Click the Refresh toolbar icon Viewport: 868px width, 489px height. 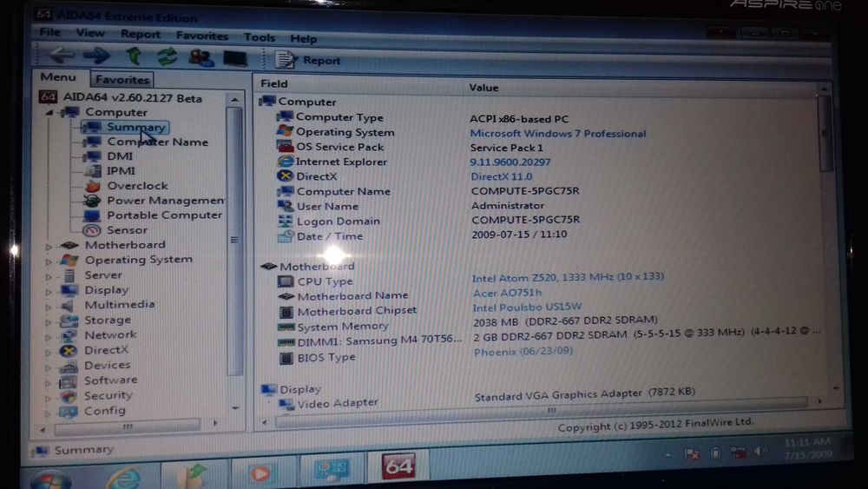pyautogui.click(x=168, y=56)
